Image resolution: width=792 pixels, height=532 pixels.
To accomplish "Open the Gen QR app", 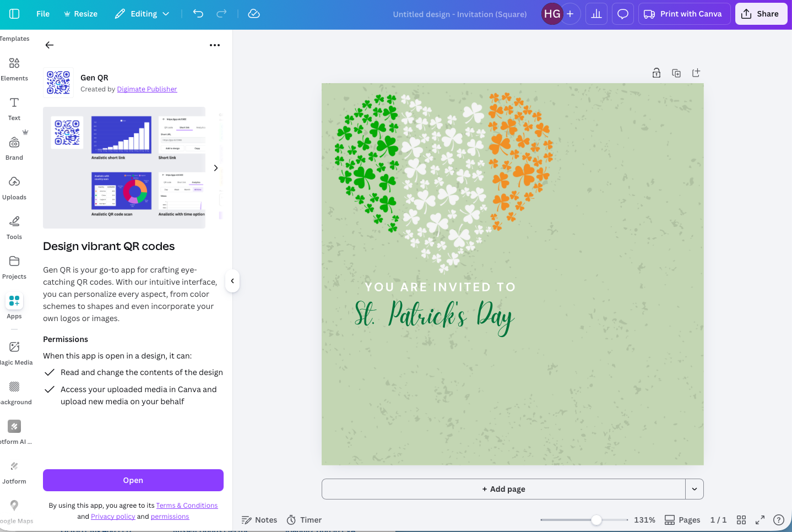I will coord(133,480).
